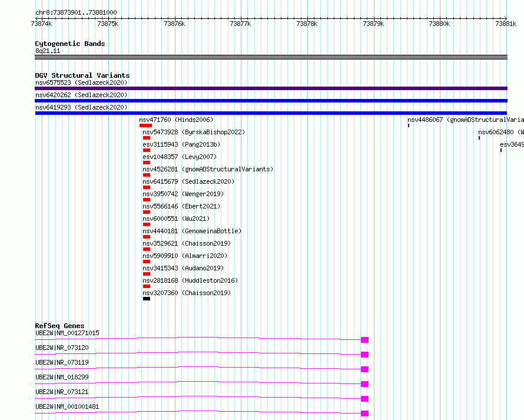Screen dimensions: 524x420
Task: Open transcript UBE2W|NR_073121 label
Action: (x=62, y=392)
